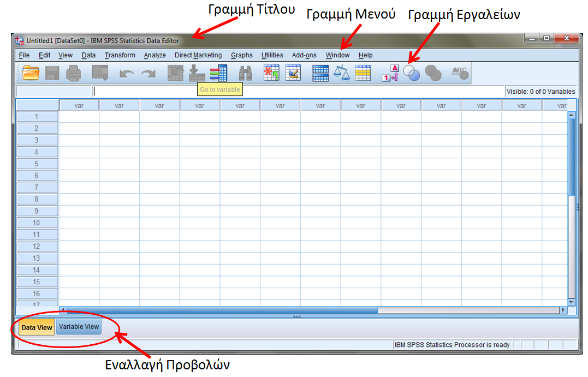Switch to the Variable View tab
Viewport: 588px width, 377px height.
(x=79, y=326)
